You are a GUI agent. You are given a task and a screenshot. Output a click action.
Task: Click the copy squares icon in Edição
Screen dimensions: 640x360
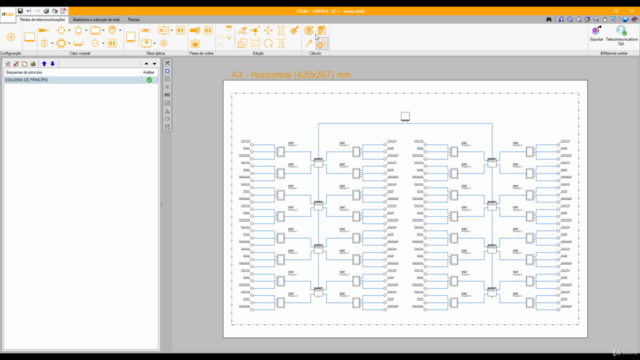(x=242, y=43)
